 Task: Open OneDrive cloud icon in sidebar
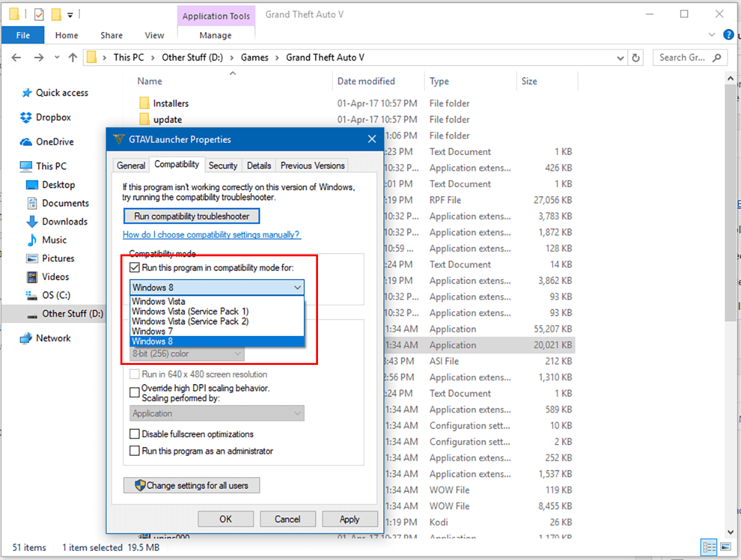(x=26, y=142)
